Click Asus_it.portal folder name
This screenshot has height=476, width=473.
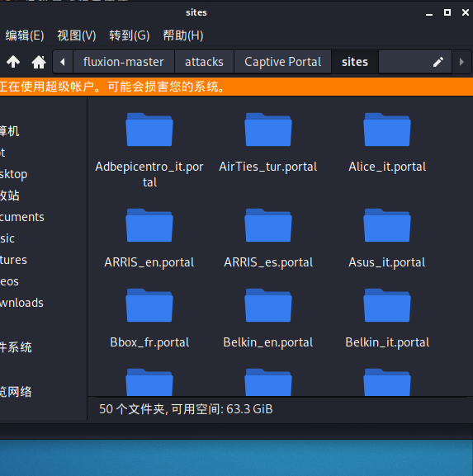click(387, 262)
